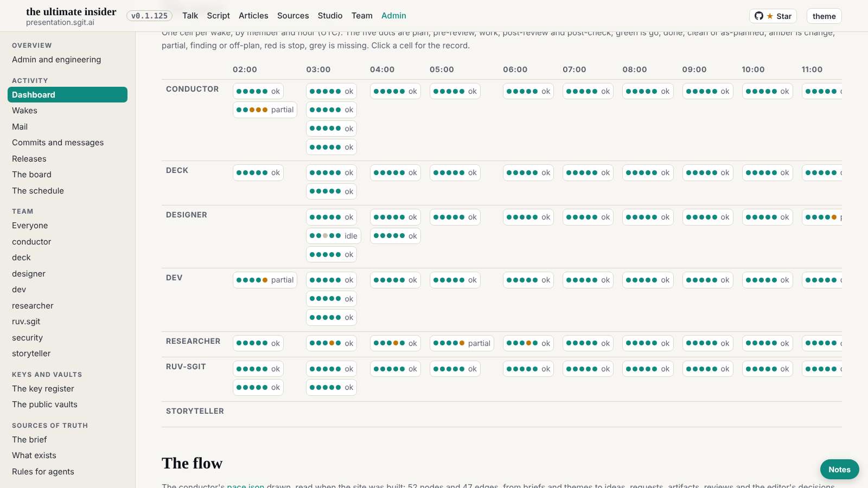Open the Researcher partial cell under 05:00

pyautogui.click(x=462, y=343)
